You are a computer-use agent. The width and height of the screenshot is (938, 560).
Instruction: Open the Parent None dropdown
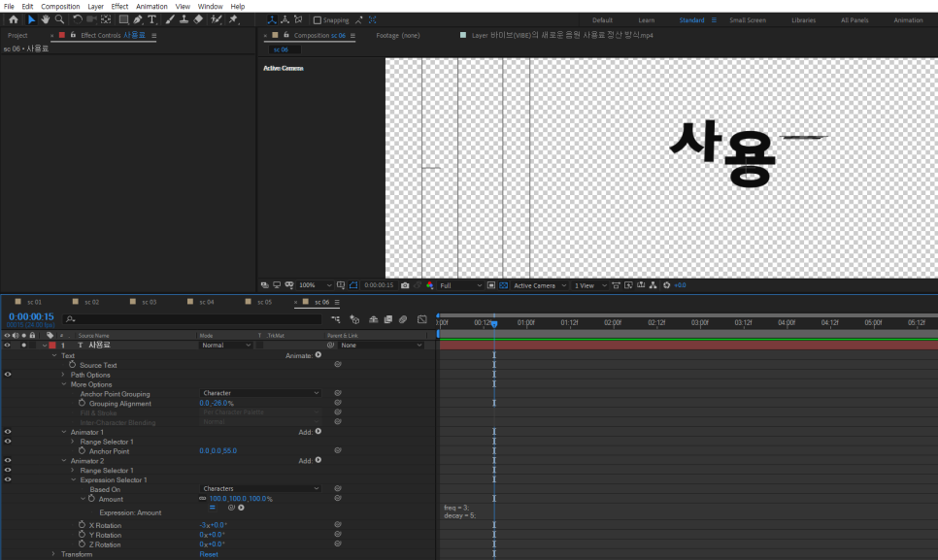click(382, 346)
